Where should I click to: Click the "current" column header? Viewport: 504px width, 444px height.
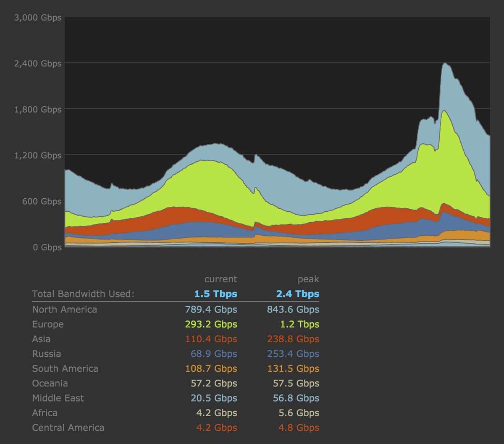pos(220,279)
